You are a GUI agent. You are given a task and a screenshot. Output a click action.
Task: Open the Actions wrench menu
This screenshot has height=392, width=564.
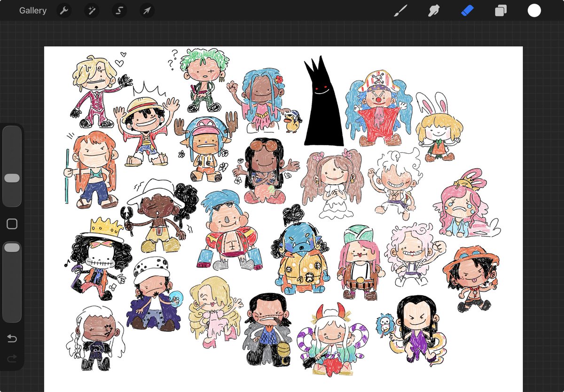tap(64, 10)
